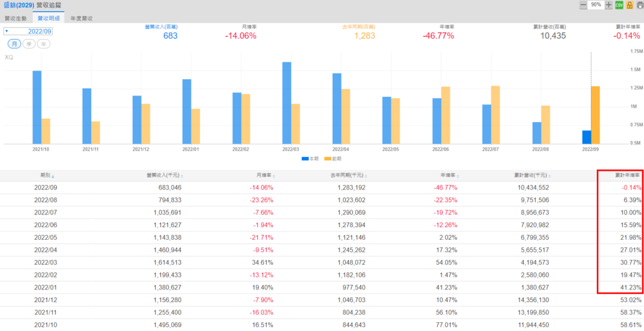644x331 pixels.
Task: Click the printer icon
Action: tap(640, 5)
